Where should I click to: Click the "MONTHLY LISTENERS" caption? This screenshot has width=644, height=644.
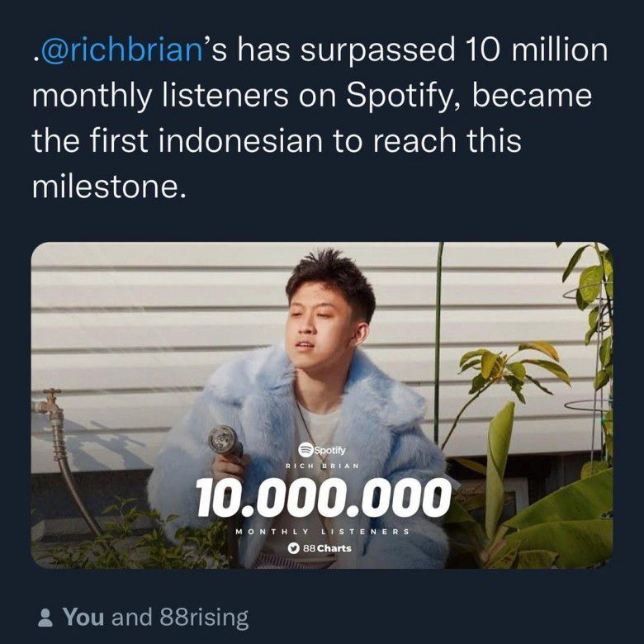click(x=323, y=531)
